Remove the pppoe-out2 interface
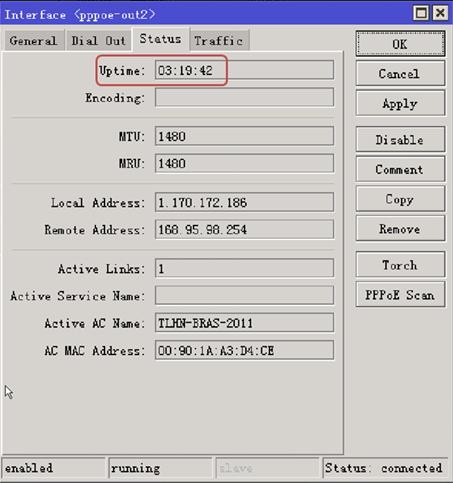 tap(400, 229)
